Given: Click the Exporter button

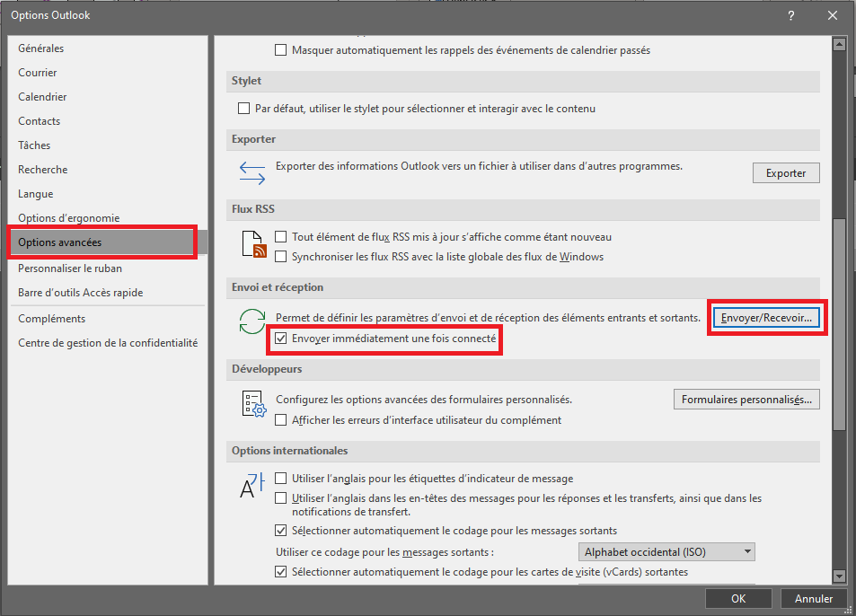Looking at the screenshot, I should pyautogui.click(x=785, y=173).
